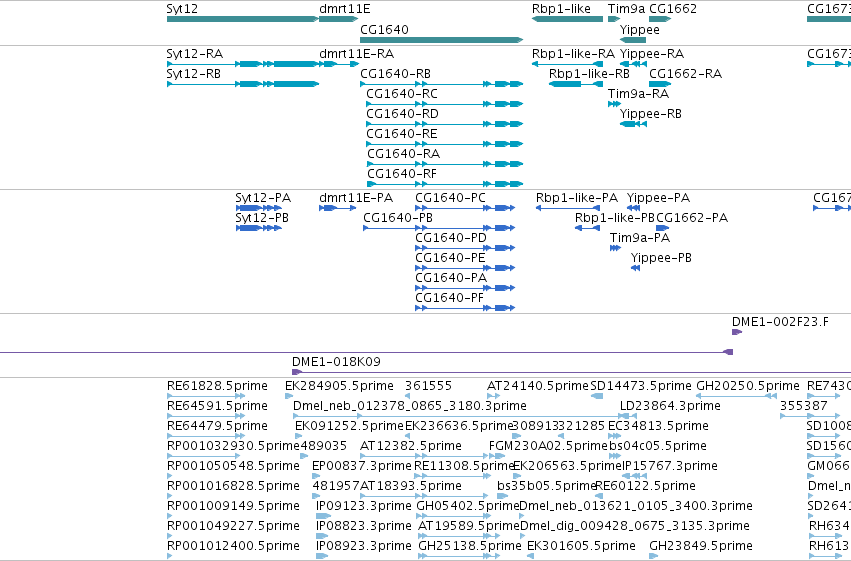851x561 pixels.
Task: Select transcript CG1640-RE
Action: pos(445,144)
